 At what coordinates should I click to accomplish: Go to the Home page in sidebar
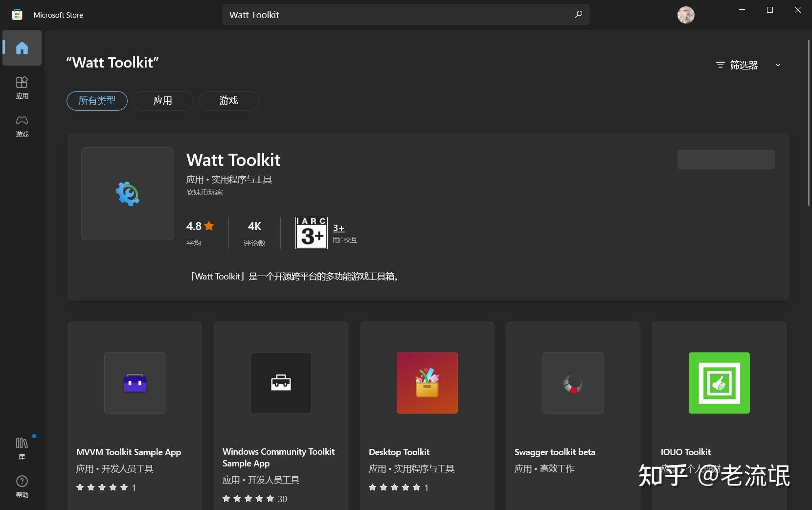(22, 48)
